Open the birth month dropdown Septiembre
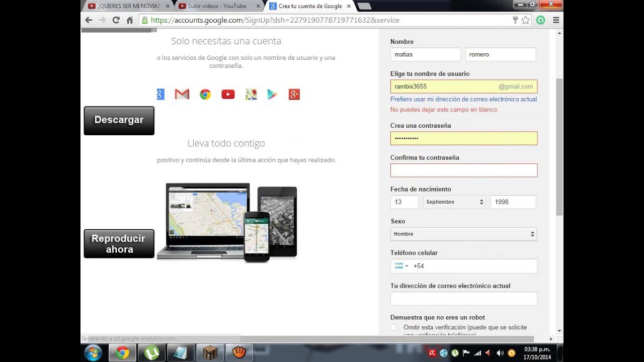The width and height of the screenshot is (644, 362). pos(454,202)
